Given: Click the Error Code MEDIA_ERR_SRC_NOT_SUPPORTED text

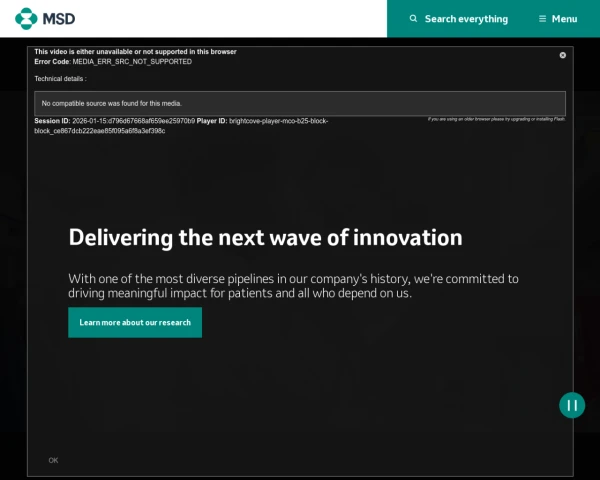Looking at the screenshot, I should click(x=113, y=62).
